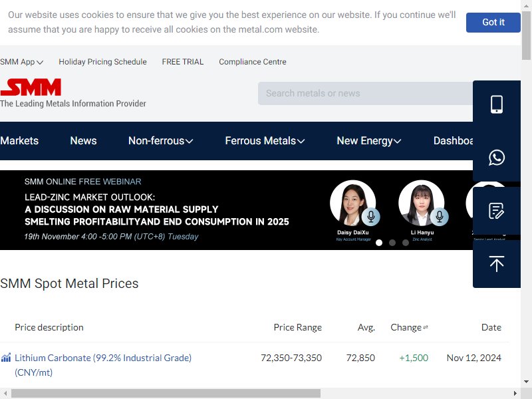Click the FREE TRIAL link
This screenshot has height=399, width=532.
[x=182, y=62]
